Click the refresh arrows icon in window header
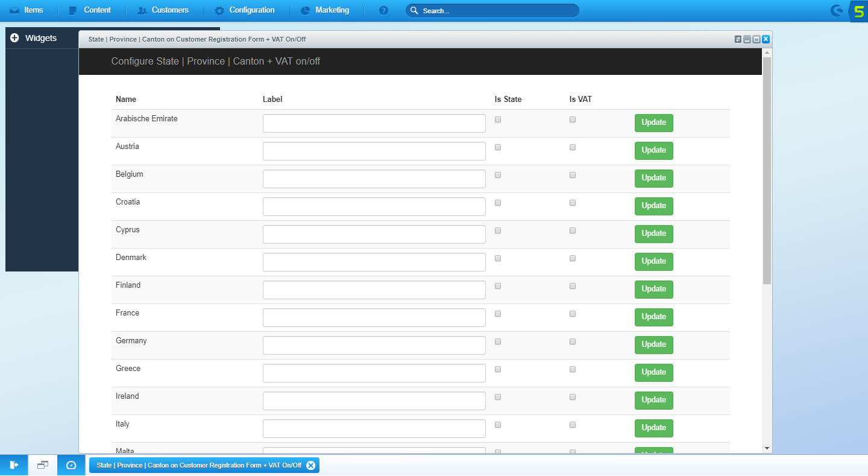This screenshot has height=476, width=868. tap(738, 39)
